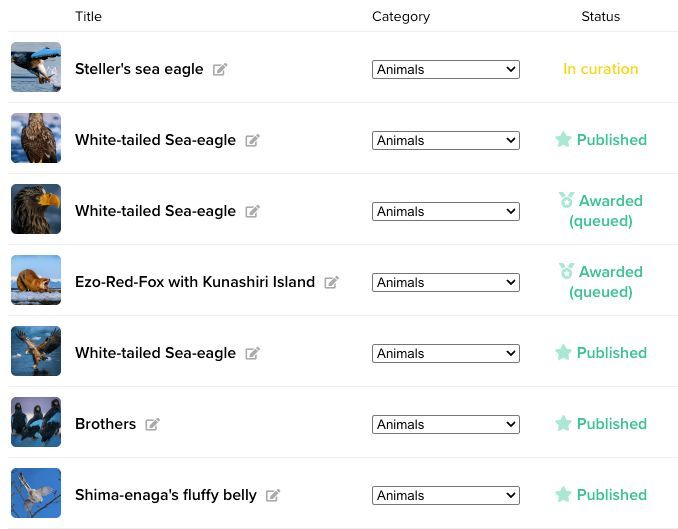View the Brothers thumbnail image
Viewport: 678px width, 529px height.
point(36,422)
